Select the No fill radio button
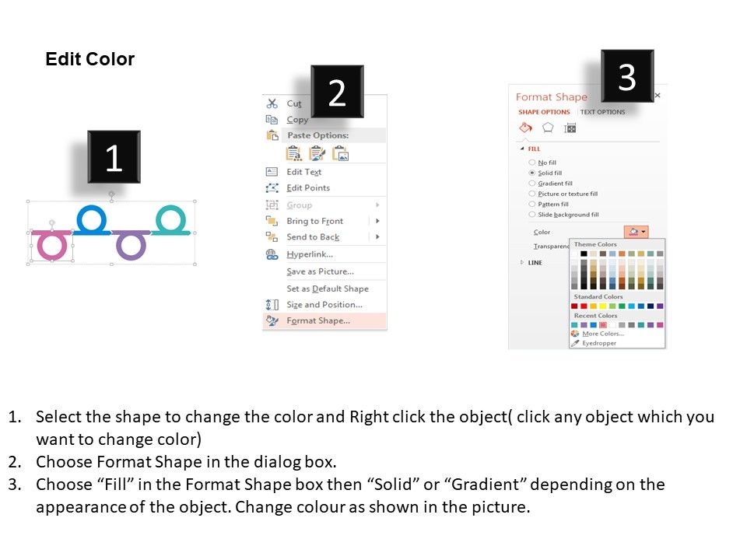Image resolution: width=747 pixels, height=560 pixels. tap(532, 163)
